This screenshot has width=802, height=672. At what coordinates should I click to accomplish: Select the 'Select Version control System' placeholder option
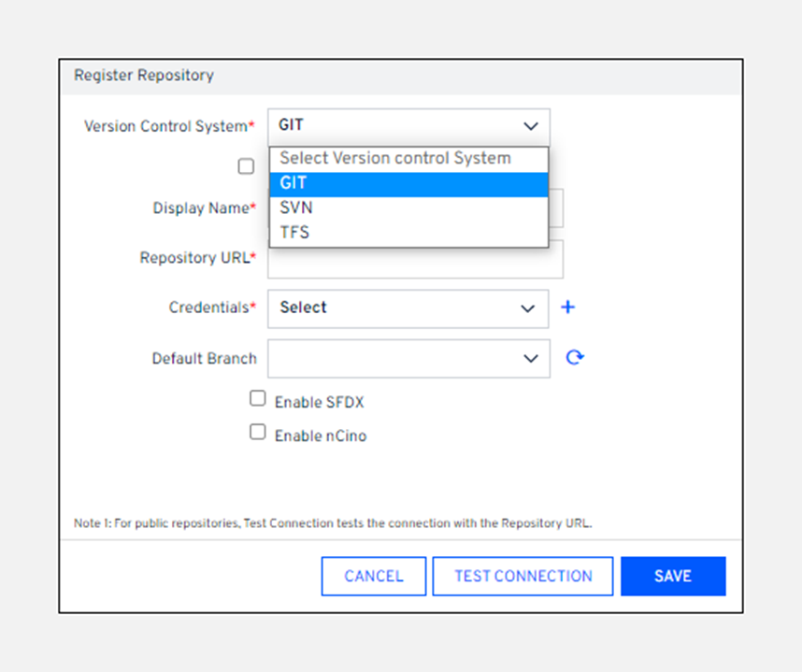pos(408,159)
